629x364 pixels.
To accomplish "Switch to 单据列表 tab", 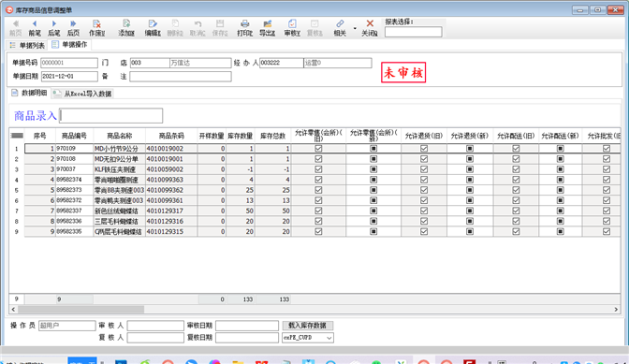I will [27, 45].
